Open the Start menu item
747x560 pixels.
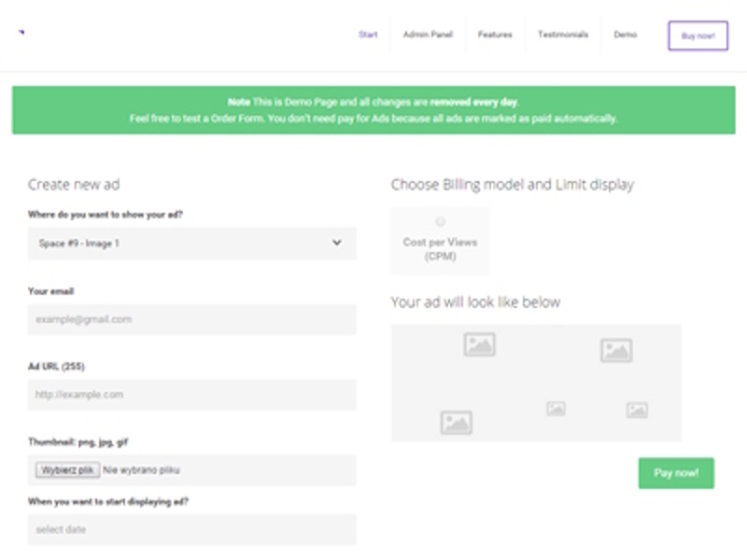(368, 35)
